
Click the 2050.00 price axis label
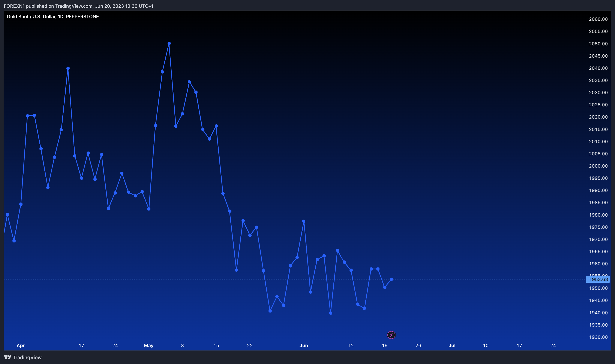[598, 44]
